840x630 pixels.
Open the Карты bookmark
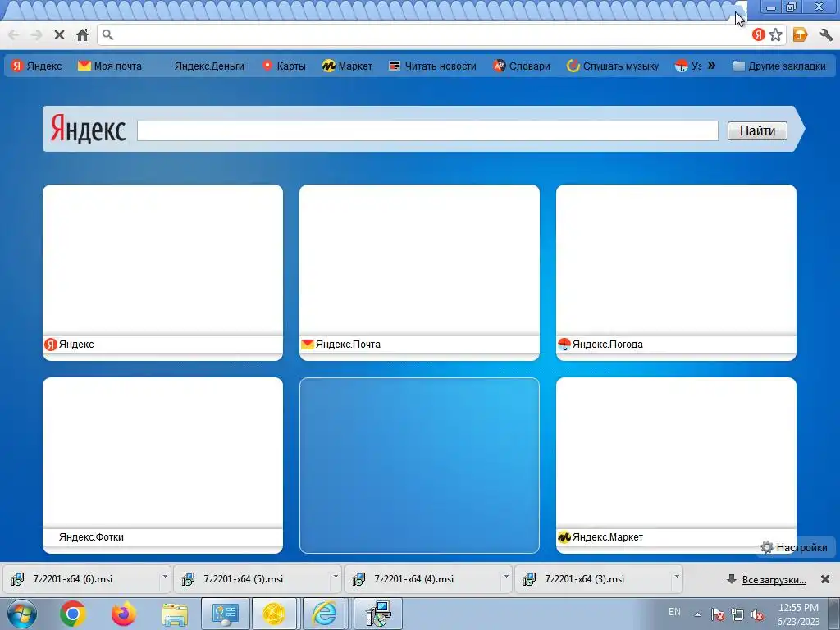[x=284, y=66]
